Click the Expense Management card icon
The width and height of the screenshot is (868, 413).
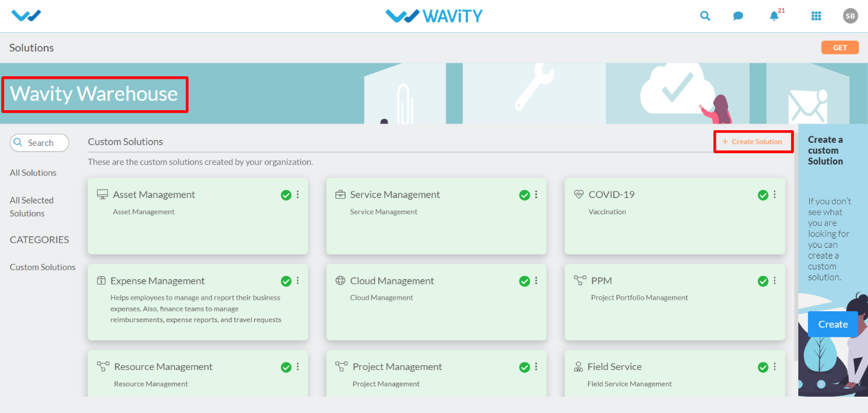[x=101, y=281]
